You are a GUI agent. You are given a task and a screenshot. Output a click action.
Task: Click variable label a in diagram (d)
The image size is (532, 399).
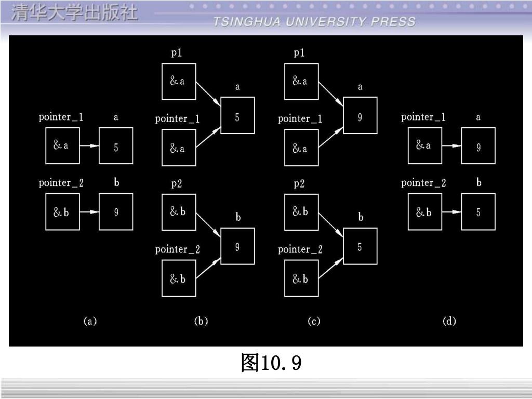tap(478, 117)
